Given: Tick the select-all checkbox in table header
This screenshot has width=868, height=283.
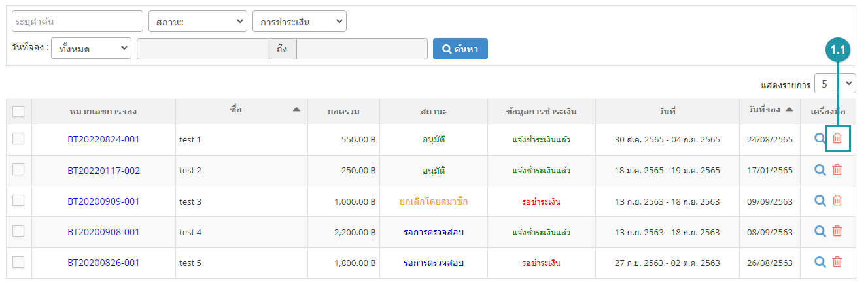Looking at the screenshot, I should coord(18,112).
